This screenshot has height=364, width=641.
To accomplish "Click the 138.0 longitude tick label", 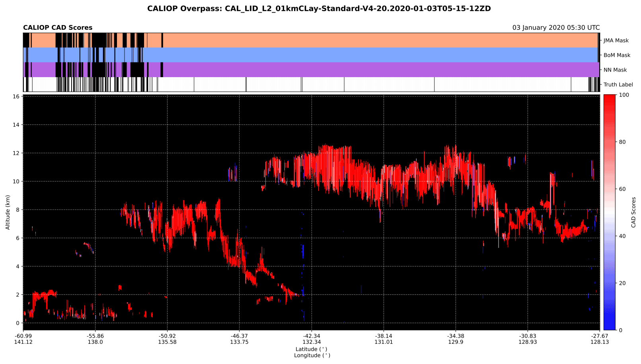I will tap(95, 342).
